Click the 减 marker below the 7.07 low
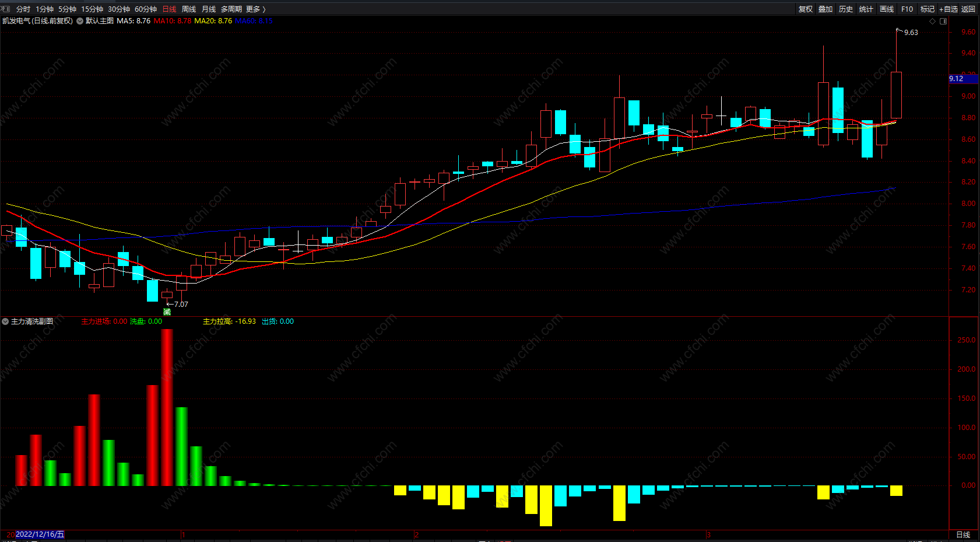 click(x=167, y=312)
